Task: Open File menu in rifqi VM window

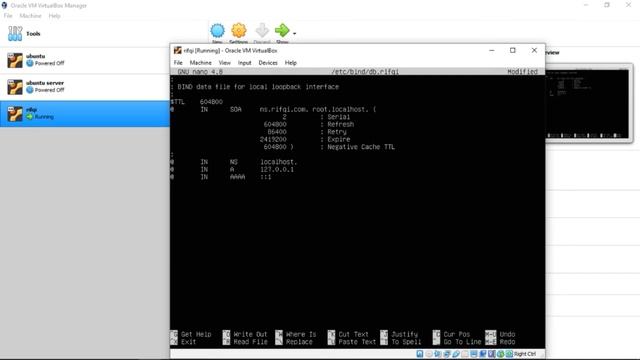Action: tap(178, 63)
